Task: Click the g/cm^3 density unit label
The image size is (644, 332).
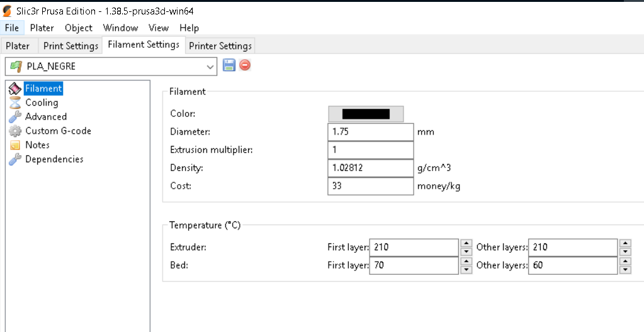Action: tap(434, 168)
